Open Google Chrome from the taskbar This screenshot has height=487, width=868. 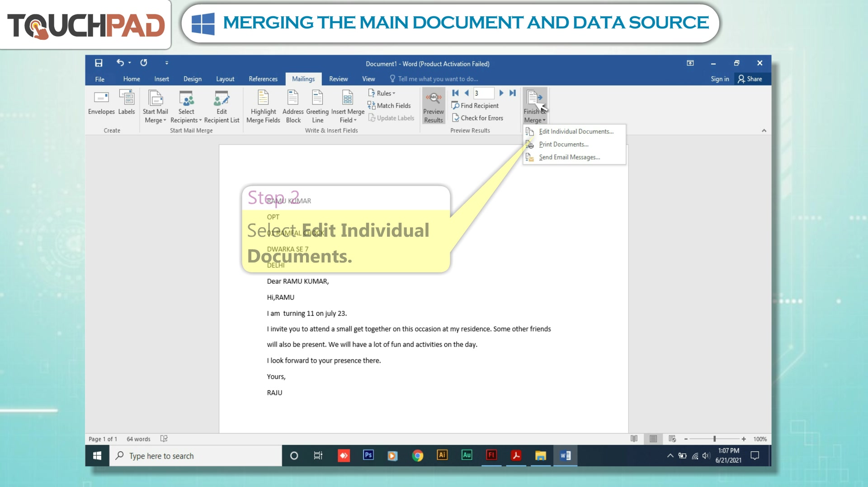pos(418,456)
